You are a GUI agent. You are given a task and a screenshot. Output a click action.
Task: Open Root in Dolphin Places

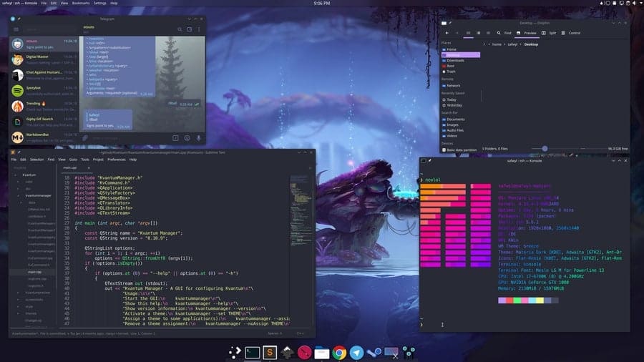(460, 66)
